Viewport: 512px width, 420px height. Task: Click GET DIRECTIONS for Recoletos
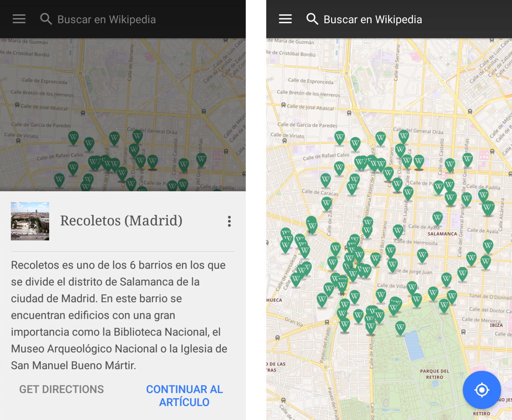tap(61, 389)
